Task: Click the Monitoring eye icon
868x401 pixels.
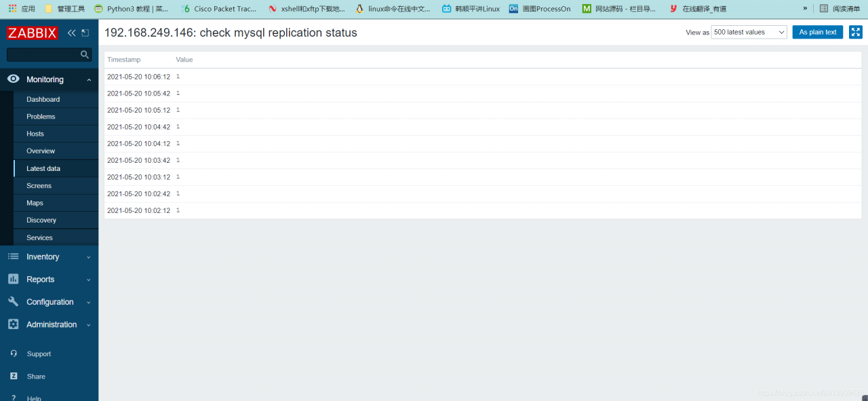Action: (x=14, y=79)
